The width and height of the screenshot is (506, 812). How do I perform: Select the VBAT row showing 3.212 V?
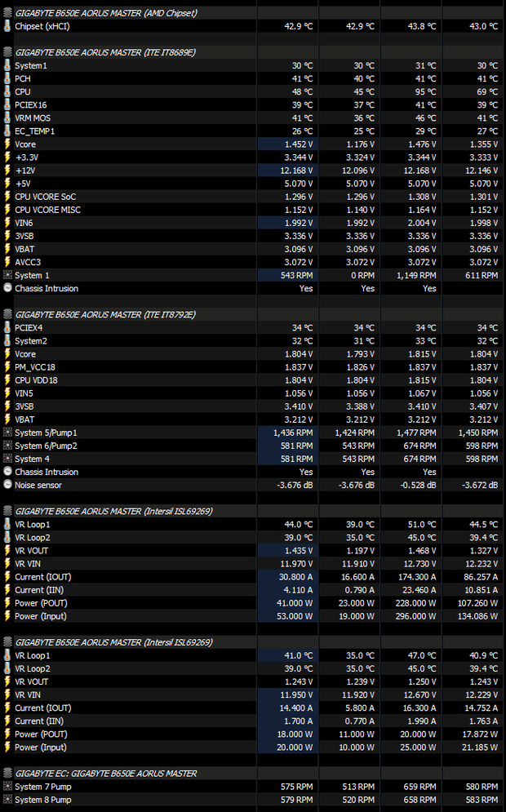pos(253,419)
